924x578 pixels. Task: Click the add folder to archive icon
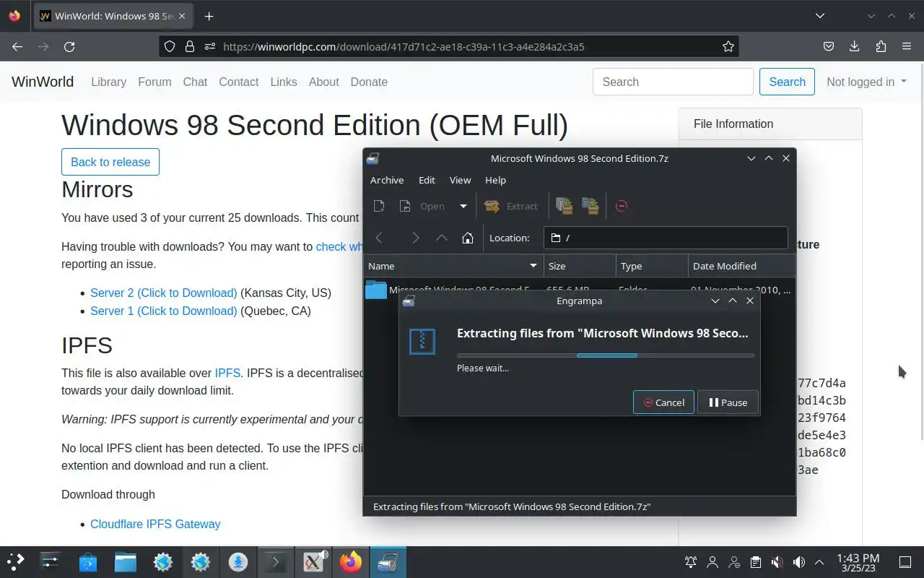click(590, 206)
